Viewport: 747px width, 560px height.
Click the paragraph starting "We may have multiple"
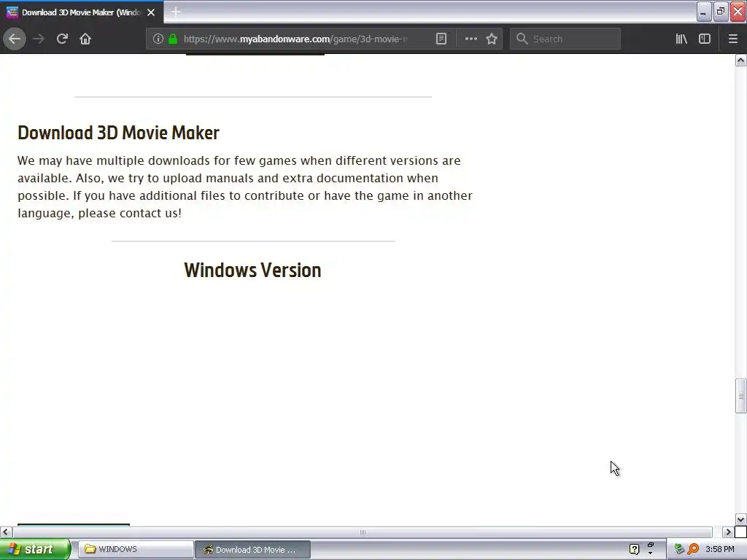tap(245, 187)
